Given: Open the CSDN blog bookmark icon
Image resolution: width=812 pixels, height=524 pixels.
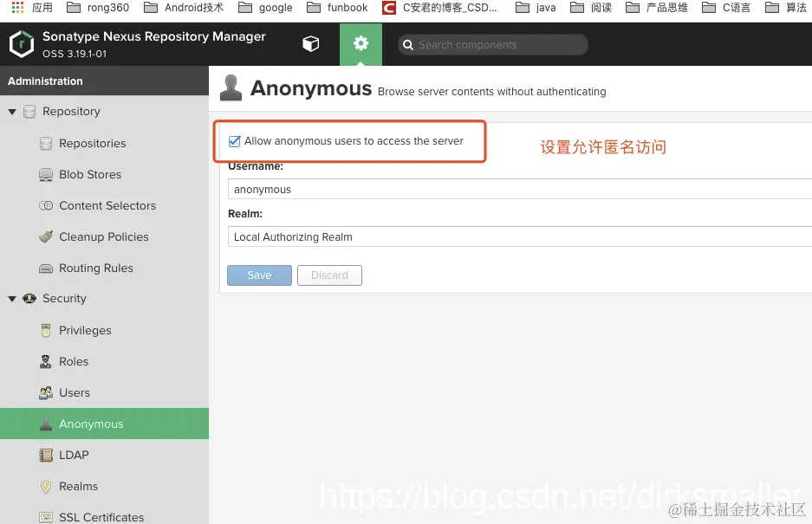Looking at the screenshot, I should (x=389, y=8).
